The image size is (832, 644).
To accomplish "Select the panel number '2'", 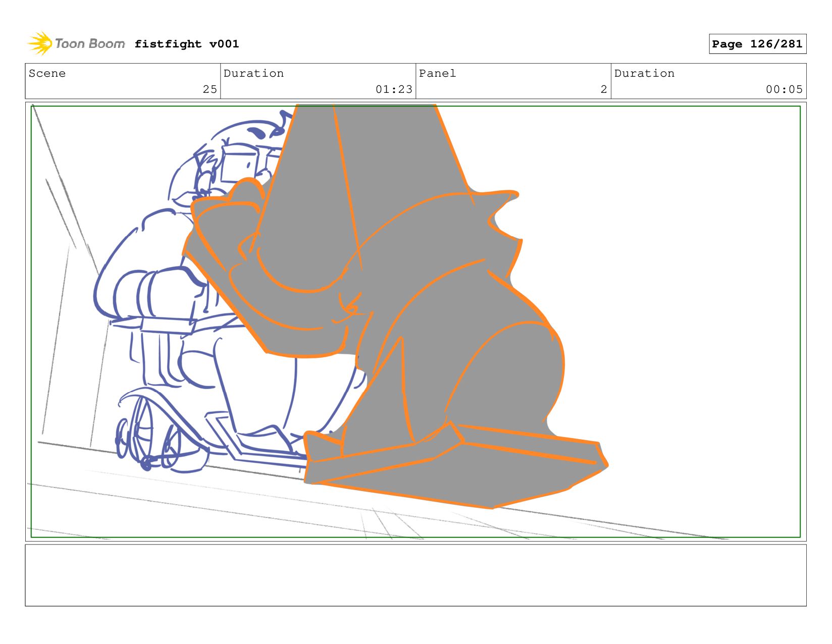I will (604, 89).
